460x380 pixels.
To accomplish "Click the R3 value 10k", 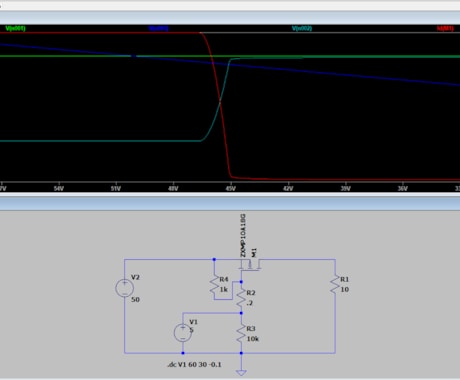I will (253, 339).
